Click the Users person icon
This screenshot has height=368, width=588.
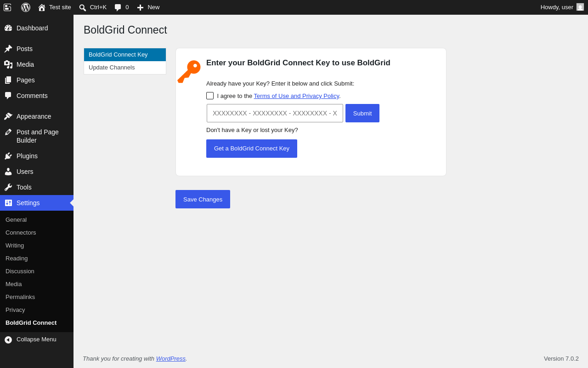point(8,172)
